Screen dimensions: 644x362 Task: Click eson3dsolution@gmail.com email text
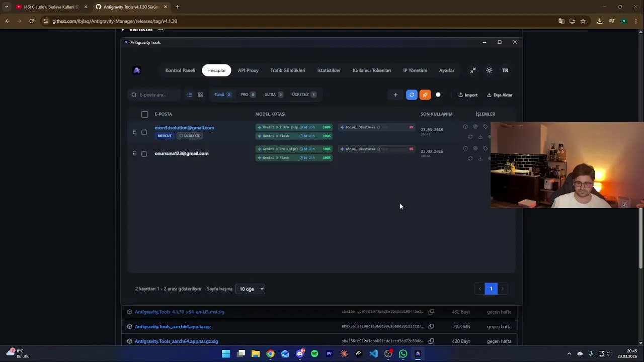click(x=184, y=128)
